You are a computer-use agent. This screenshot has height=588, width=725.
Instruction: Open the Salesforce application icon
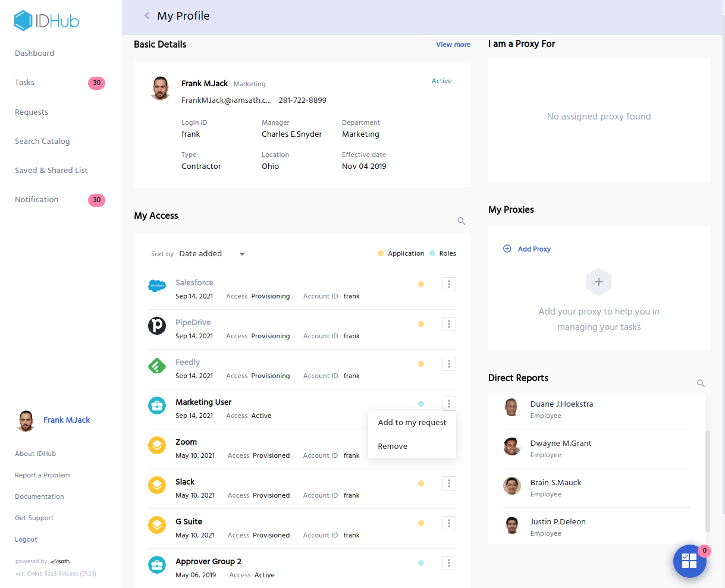157,286
